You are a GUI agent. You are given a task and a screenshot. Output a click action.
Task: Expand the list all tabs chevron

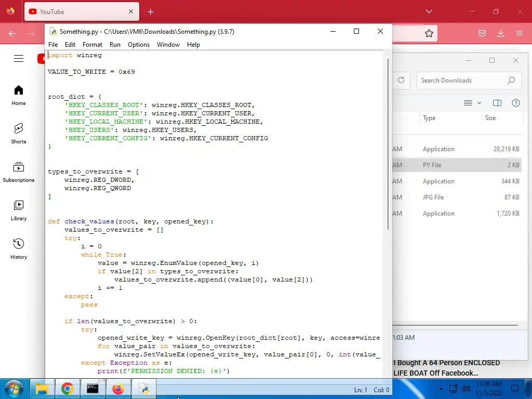point(429,11)
